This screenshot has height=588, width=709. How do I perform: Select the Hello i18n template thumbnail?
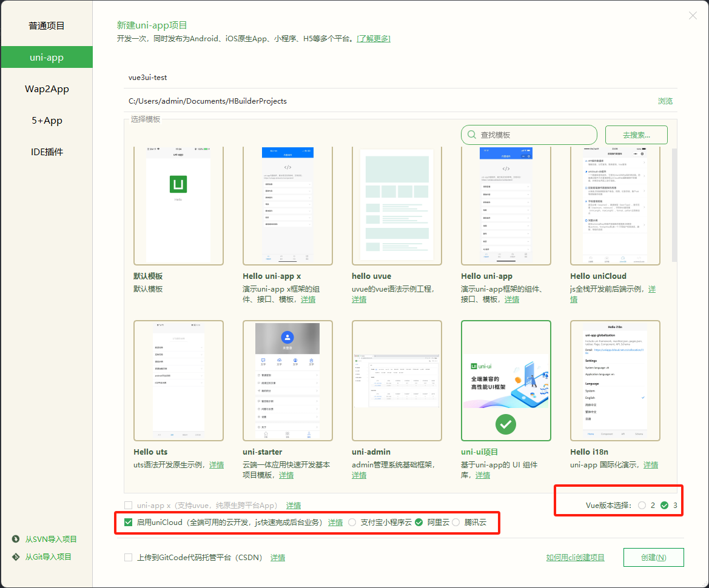coord(615,381)
